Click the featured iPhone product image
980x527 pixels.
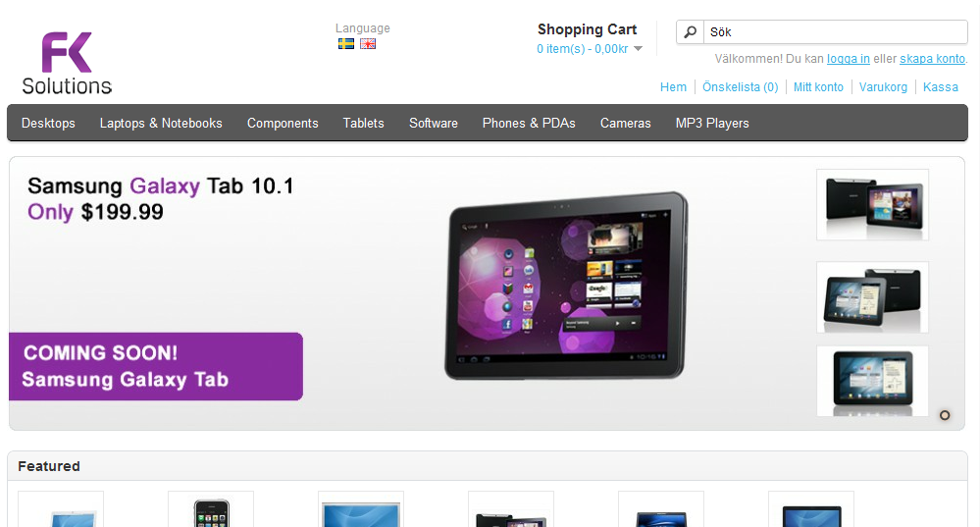click(211, 509)
